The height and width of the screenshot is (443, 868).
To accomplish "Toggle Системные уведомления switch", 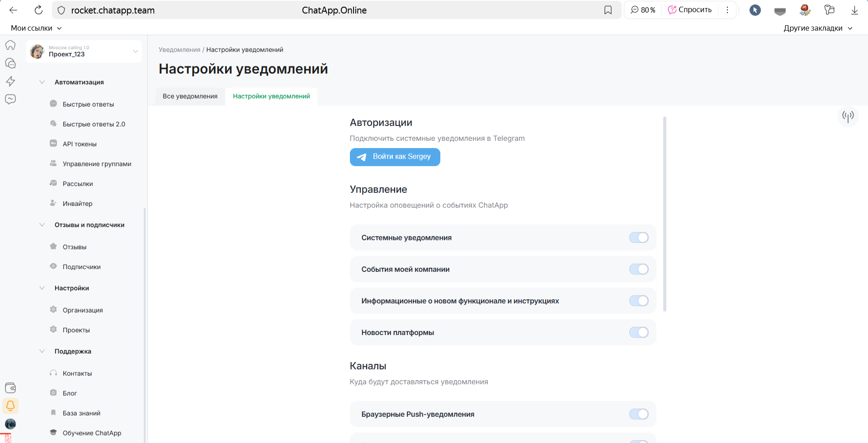I will [x=639, y=238].
